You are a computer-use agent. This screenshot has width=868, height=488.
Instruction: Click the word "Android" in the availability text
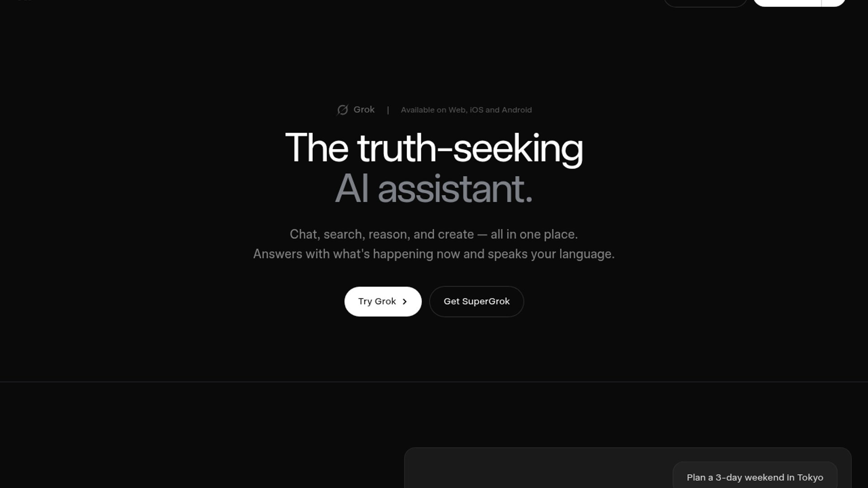(x=517, y=110)
